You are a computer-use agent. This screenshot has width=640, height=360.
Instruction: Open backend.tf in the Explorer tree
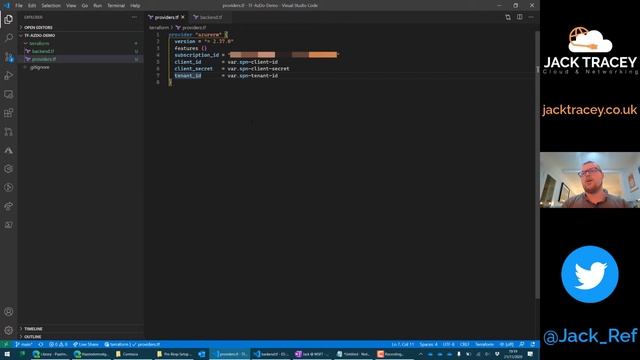(x=43, y=51)
